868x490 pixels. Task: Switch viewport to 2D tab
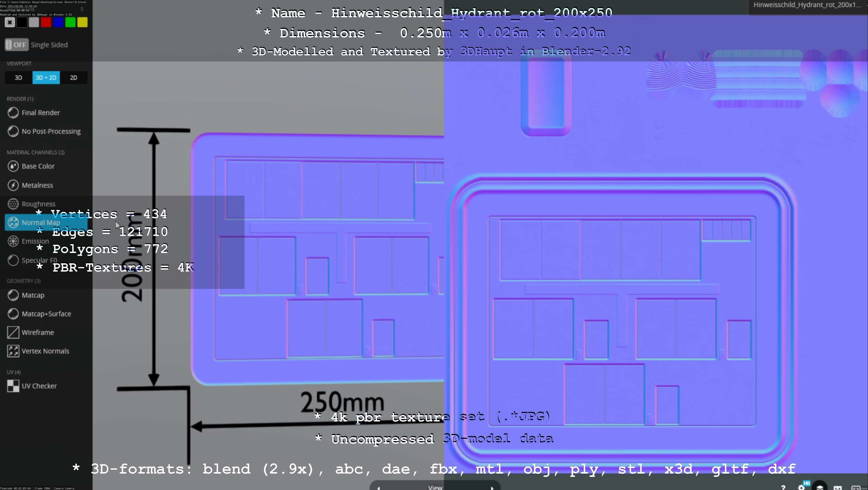tap(74, 77)
